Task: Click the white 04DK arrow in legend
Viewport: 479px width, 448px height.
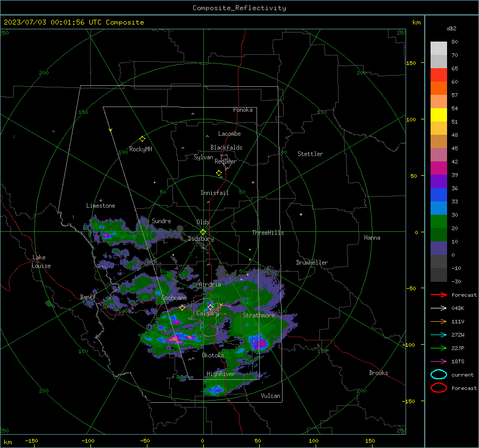Action: click(x=439, y=308)
